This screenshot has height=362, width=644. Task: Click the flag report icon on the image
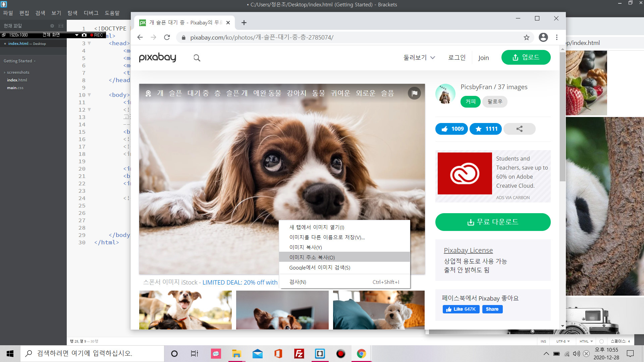click(x=414, y=93)
